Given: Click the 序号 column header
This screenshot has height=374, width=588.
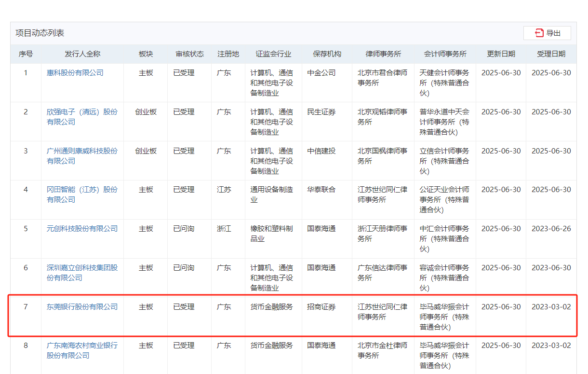Looking at the screenshot, I should coord(26,54).
